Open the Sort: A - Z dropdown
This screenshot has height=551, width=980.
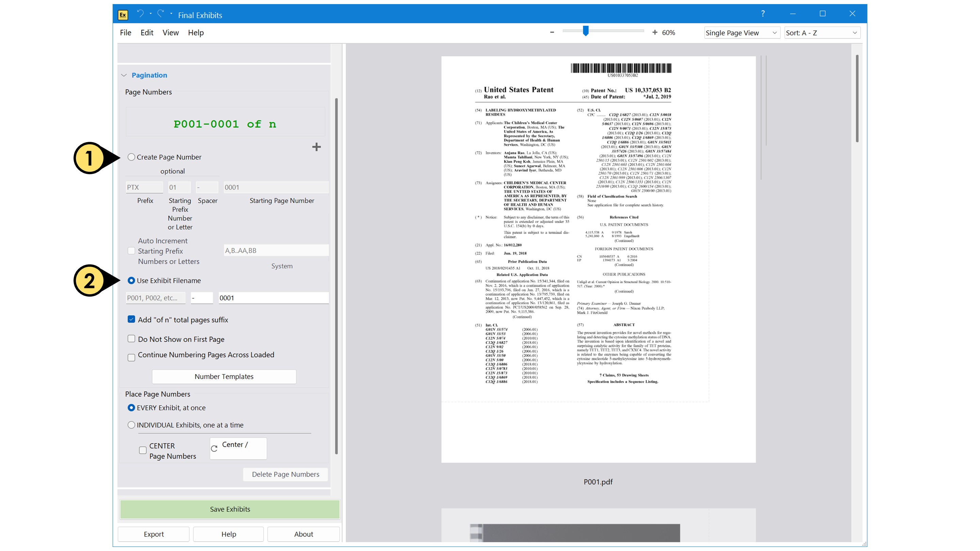[822, 33]
